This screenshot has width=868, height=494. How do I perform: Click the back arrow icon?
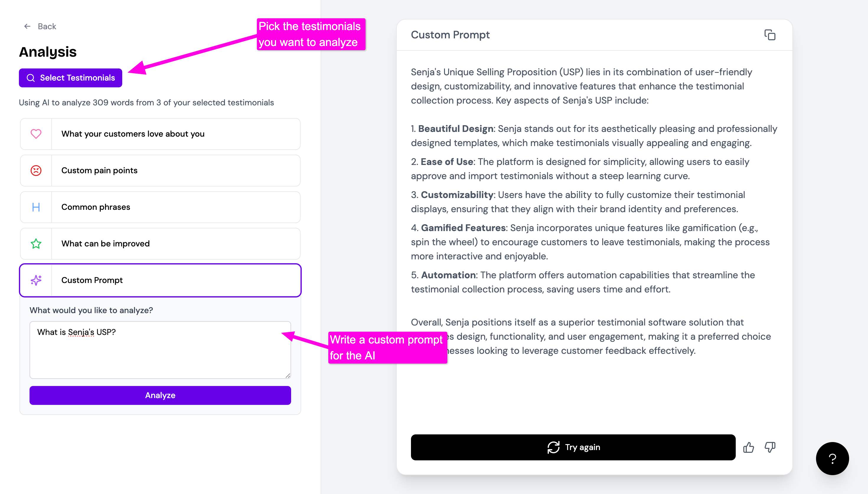click(27, 27)
